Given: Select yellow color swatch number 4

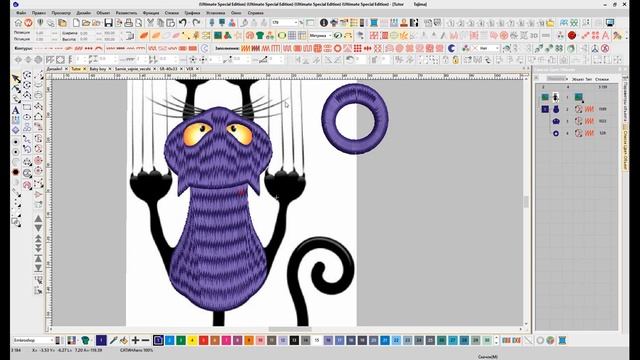Looking at the screenshot, I should pyautogui.click(x=192, y=340).
